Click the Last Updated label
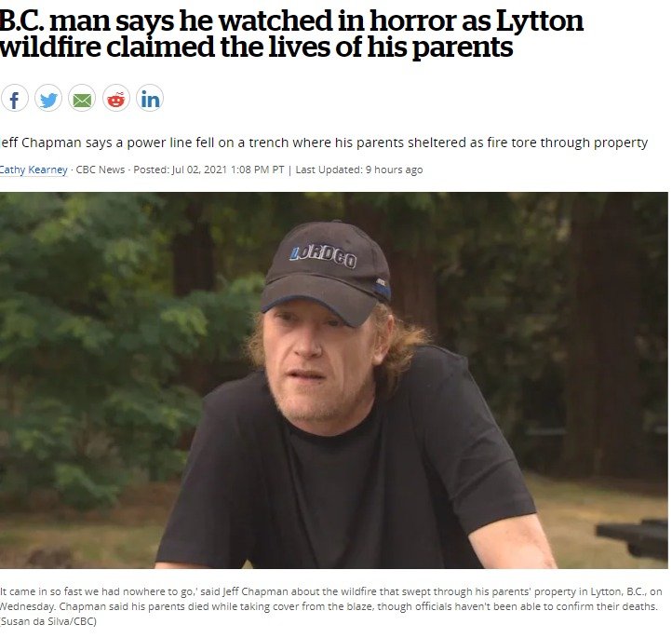Viewport: 672px width, 638px height. [329, 170]
